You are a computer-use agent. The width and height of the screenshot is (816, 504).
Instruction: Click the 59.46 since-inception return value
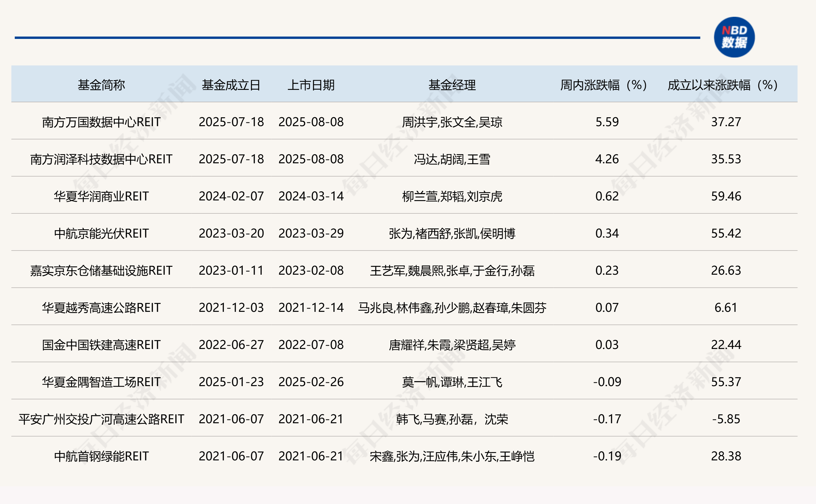click(726, 196)
